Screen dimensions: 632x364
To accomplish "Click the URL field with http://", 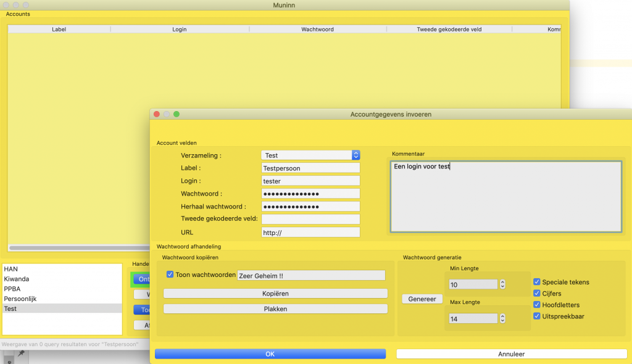I will (x=310, y=233).
